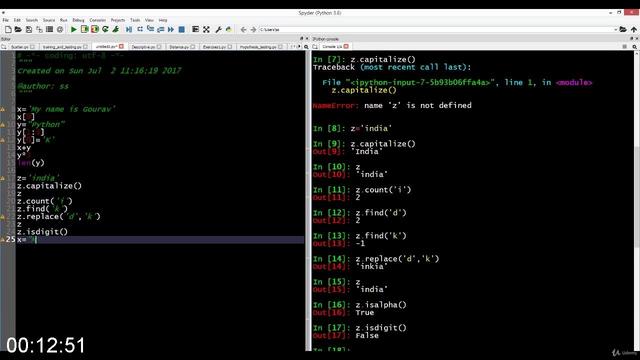
Task: Click the Forward arrow in the toolbar
Action: (253, 29)
